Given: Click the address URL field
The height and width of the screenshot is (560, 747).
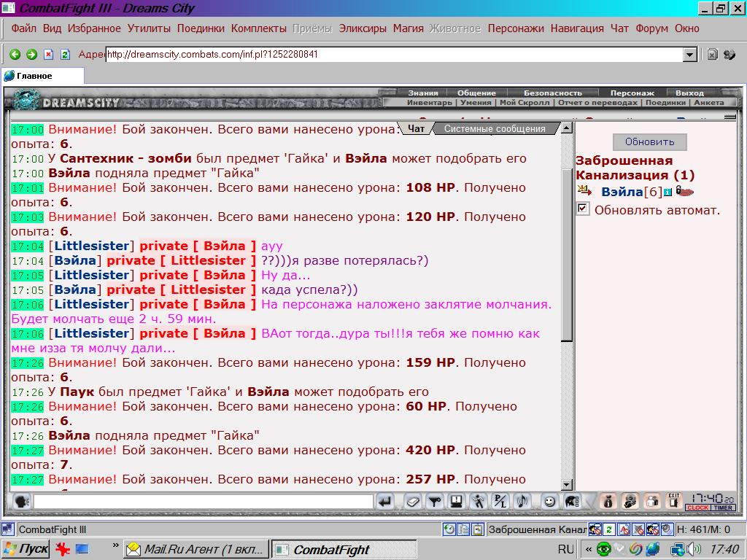Looking at the screenshot, I should pos(395,55).
